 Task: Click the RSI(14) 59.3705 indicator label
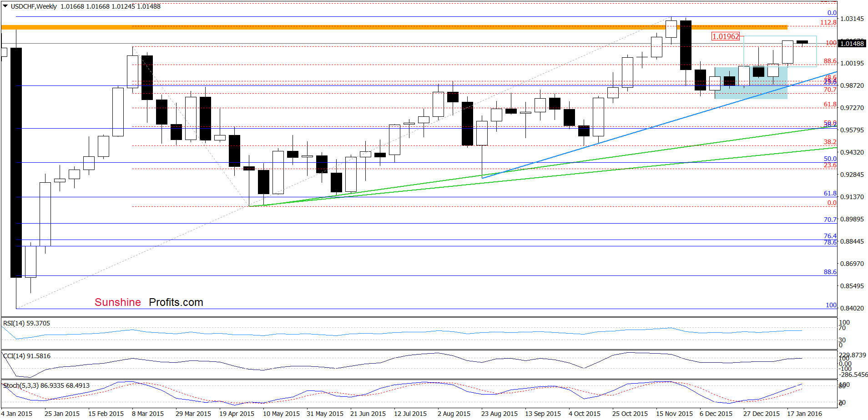click(27, 323)
